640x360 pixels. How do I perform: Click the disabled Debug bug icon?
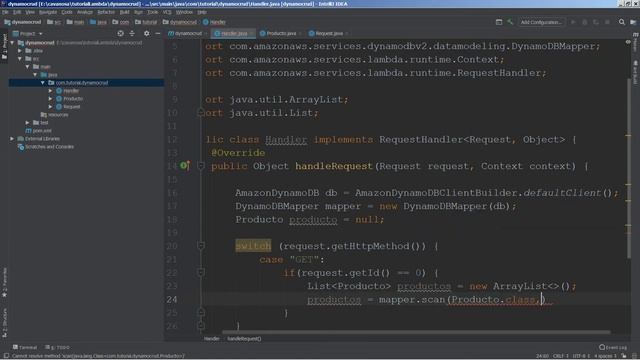[x=584, y=22]
